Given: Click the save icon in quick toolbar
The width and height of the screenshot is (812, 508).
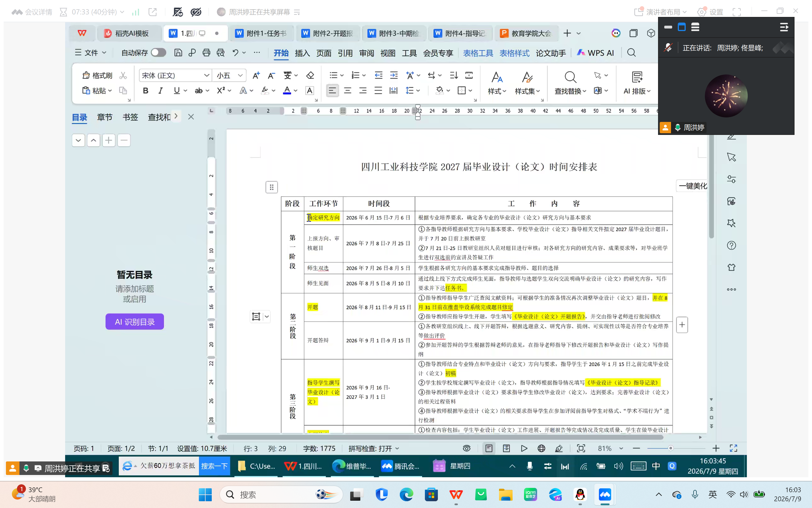Looking at the screenshot, I should pyautogui.click(x=178, y=53).
